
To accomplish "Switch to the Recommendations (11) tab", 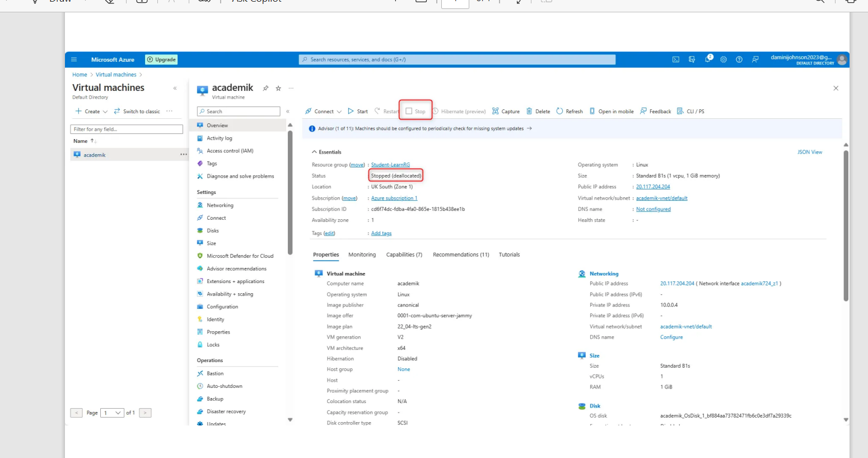I will (x=461, y=255).
